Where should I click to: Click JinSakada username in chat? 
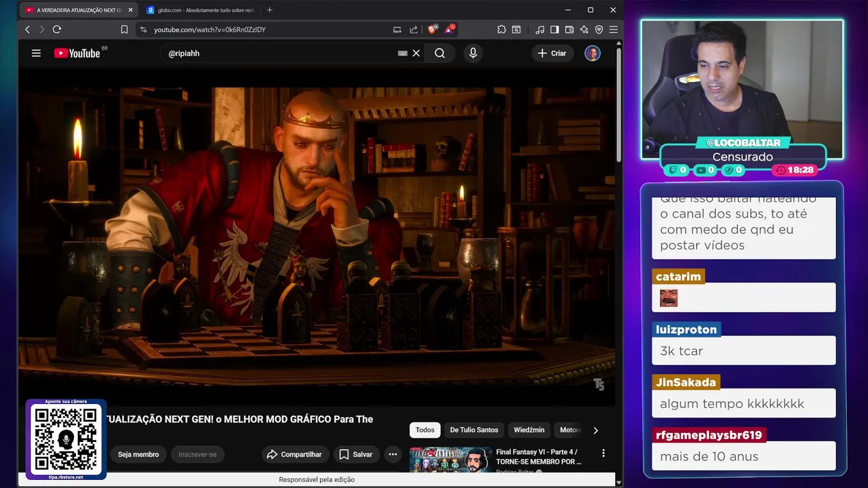(x=686, y=382)
